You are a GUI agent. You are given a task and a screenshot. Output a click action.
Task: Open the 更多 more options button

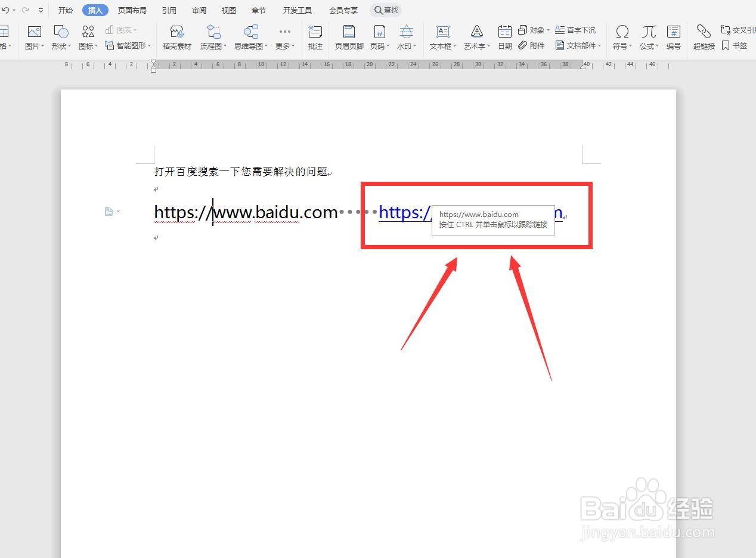tap(284, 38)
